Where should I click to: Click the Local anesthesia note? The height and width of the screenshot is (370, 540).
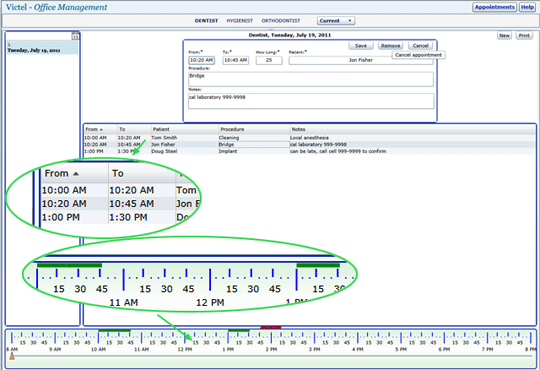pos(309,138)
